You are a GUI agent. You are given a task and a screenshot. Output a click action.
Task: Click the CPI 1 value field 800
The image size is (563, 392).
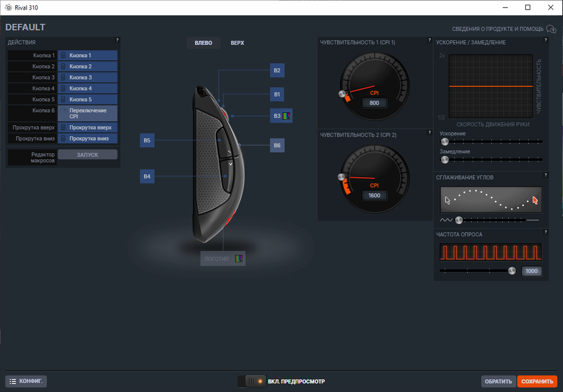click(x=374, y=103)
